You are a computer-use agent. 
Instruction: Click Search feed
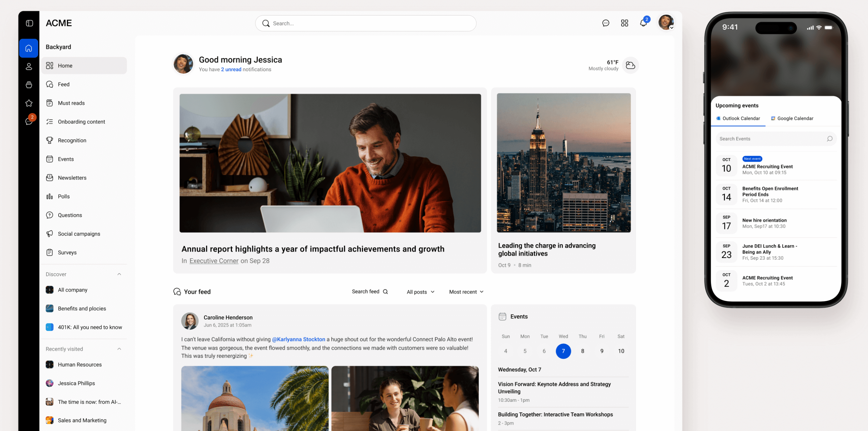(370, 292)
